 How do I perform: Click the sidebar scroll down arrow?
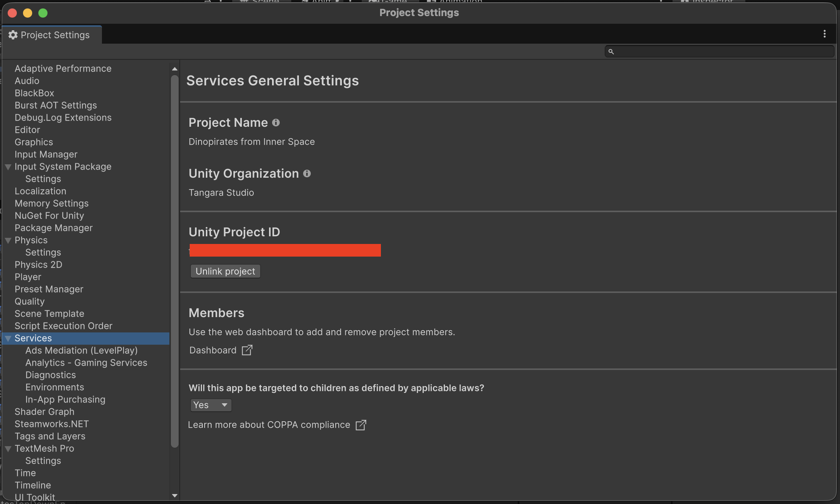(x=175, y=496)
